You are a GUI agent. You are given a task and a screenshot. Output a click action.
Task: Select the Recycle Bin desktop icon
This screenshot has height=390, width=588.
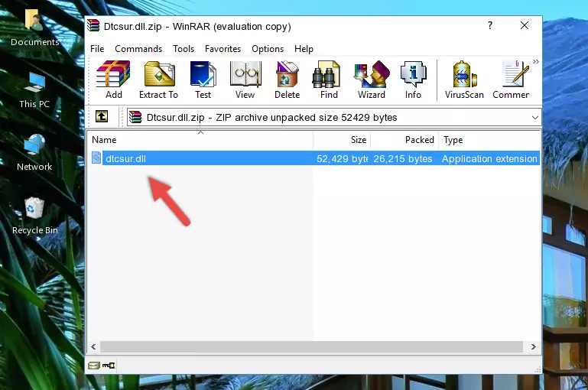point(35,216)
